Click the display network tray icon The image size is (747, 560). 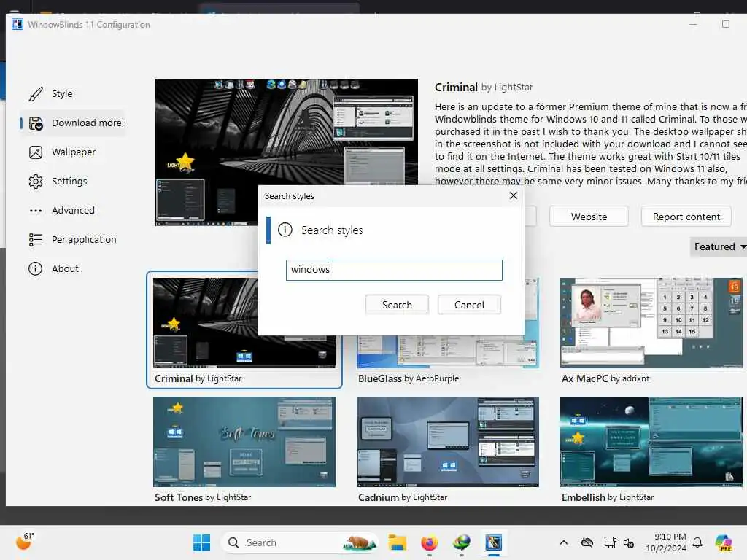click(x=610, y=542)
